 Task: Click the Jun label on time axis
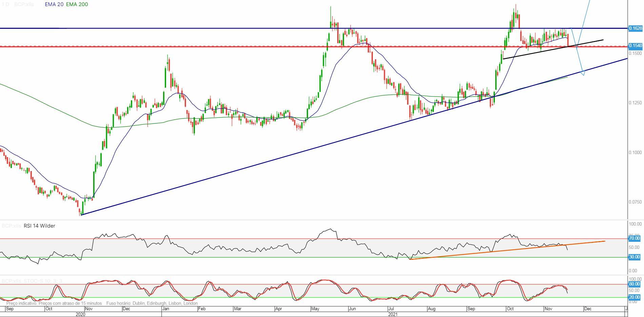353,309
